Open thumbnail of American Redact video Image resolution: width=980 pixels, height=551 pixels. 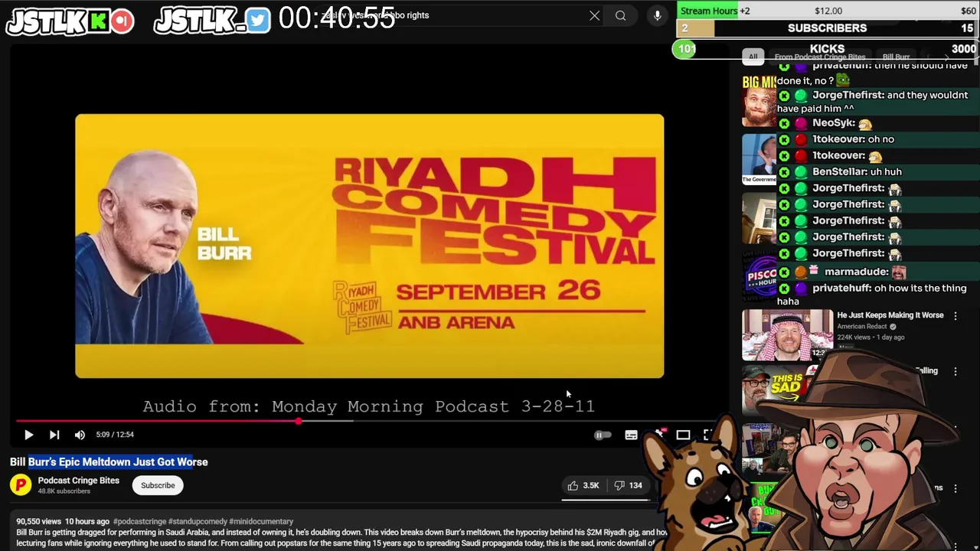click(x=787, y=334)
